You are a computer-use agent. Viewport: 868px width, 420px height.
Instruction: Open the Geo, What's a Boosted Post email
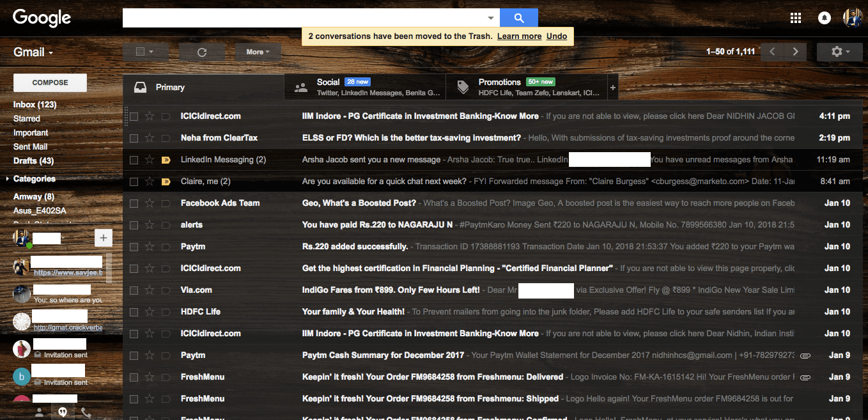pos(492,203)
